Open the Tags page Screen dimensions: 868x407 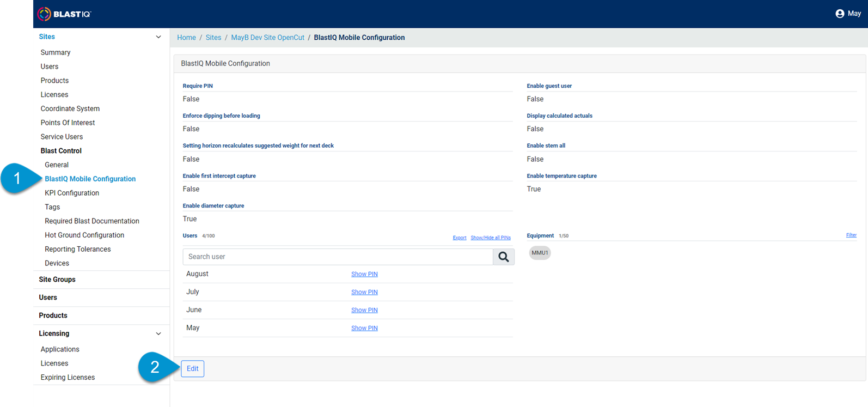52,207
